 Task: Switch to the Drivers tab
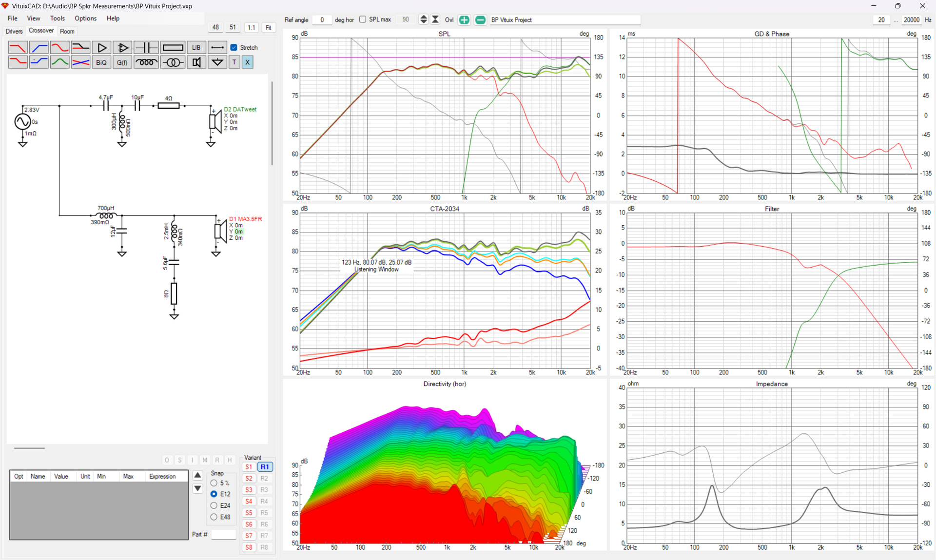pos(14,31)
